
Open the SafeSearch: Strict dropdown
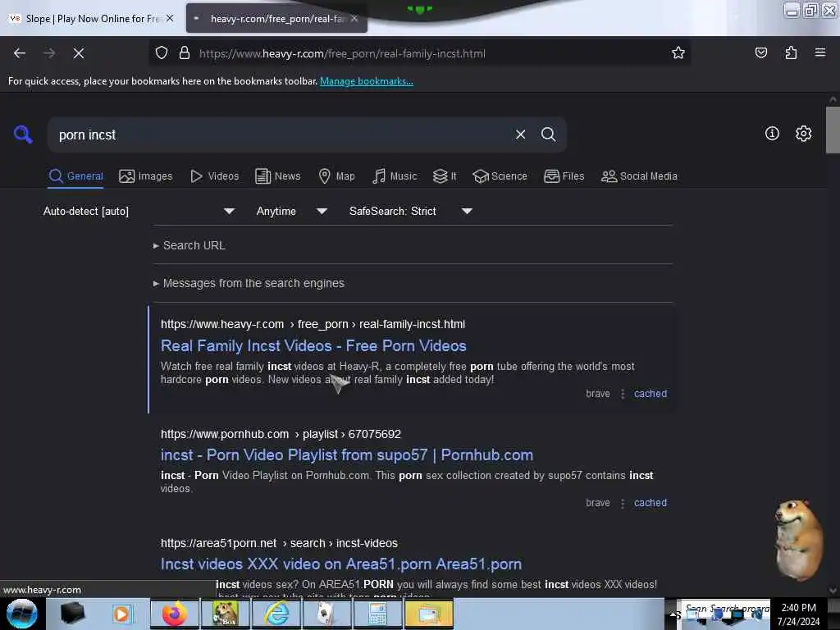pos(411,211)
